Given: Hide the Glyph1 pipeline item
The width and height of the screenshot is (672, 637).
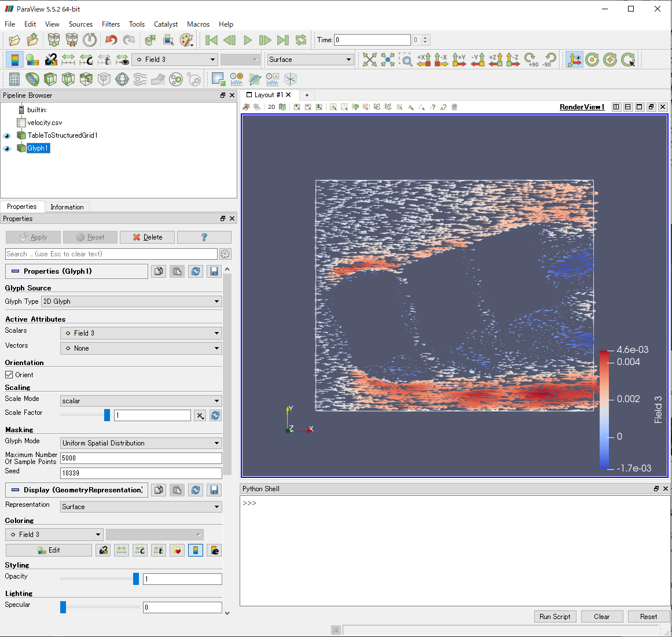Looking at the screenshot, I should pyautogui.click(x=7, y=148).
